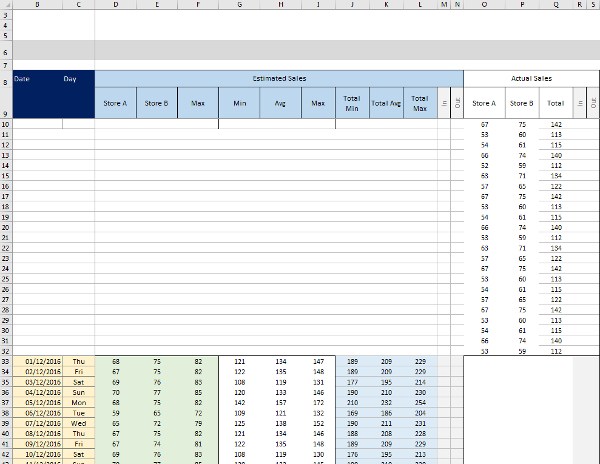The width and height of the screenshot is (600, 464).
Task: Select the 07/12/2016 date cell
Action: coord(38,423)
